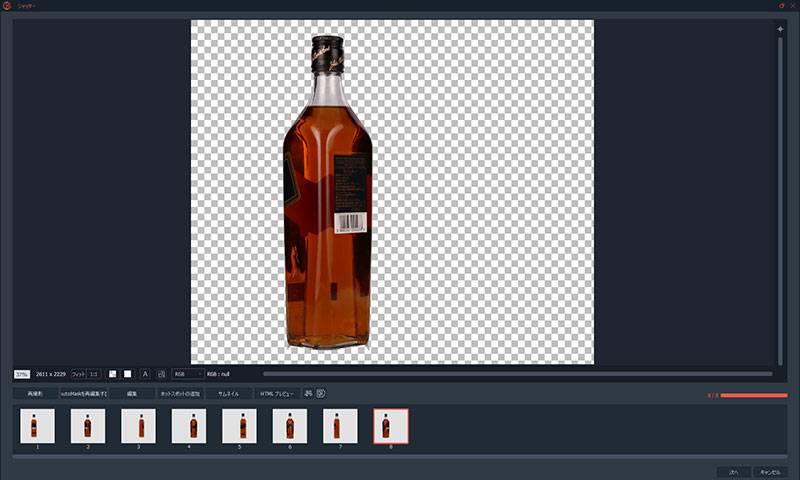Open the RGB channel dropdown
This screenshot has width=800, height=480.
click(188, 374)
